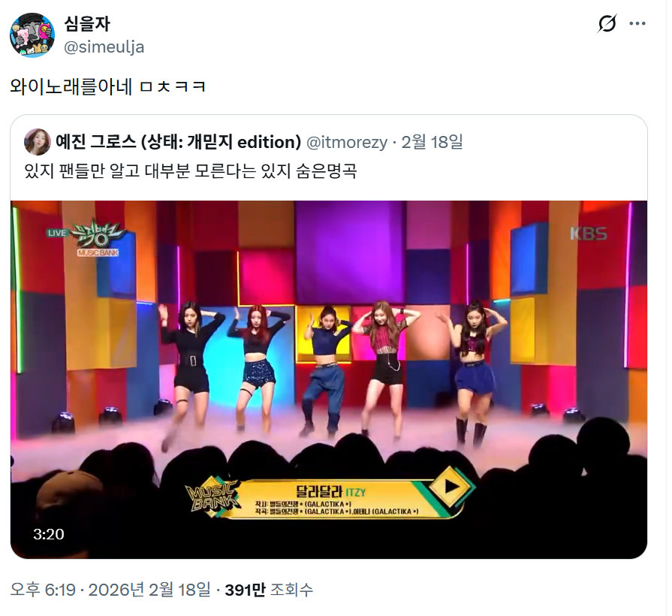Open the 심을자 display name link
The width and height of the screenshot is (672, 616).
pos(87,23)
